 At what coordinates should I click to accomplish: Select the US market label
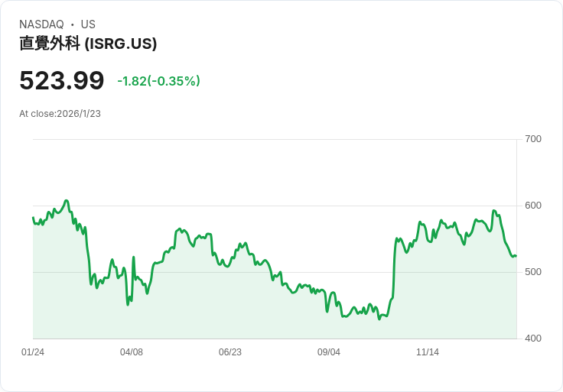(x=88, y=24)
